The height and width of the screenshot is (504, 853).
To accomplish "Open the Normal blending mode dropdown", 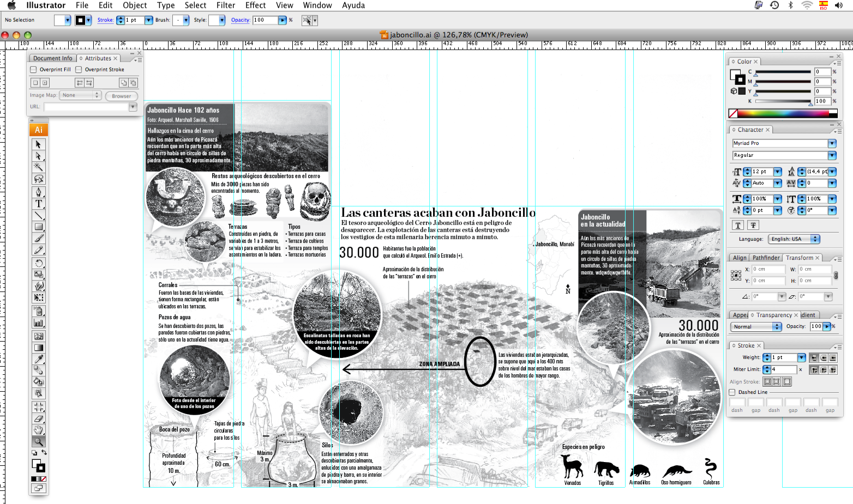I will coord(756,326).
